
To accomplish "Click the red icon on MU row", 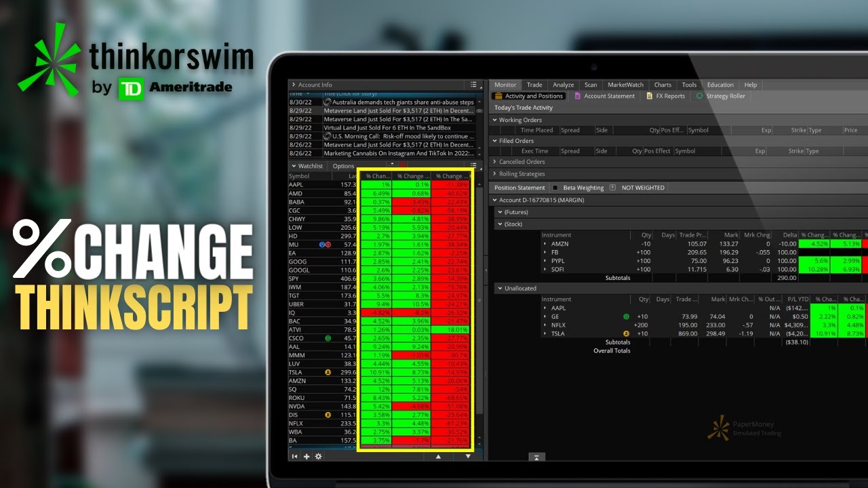I will [328, 244].
